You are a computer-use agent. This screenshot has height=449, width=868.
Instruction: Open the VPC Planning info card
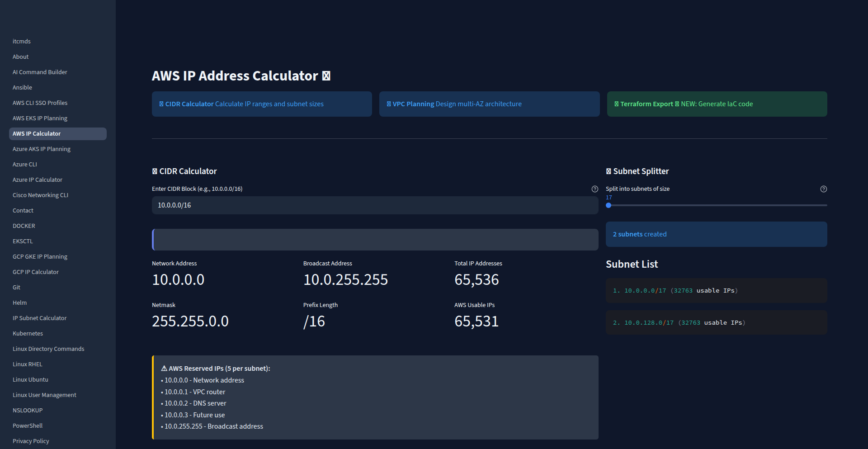(x=489, y=104)
